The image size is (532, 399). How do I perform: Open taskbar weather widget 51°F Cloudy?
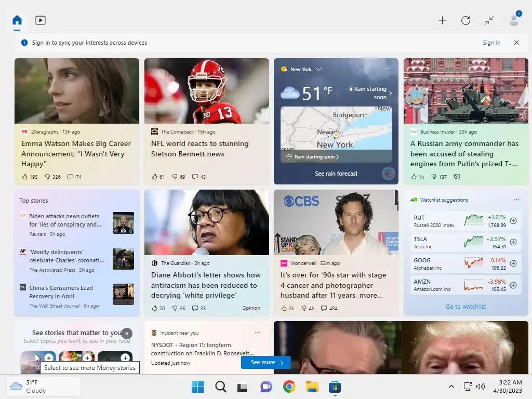[44, 387]
